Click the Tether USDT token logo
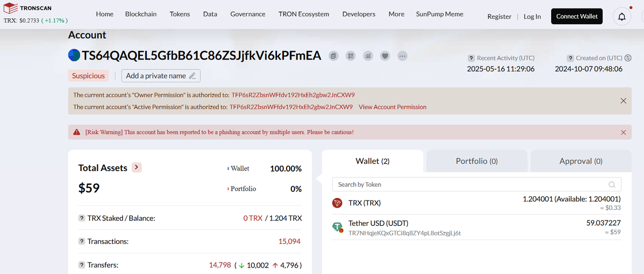The image size is (644, 274). pyautogui.click(x=338, y=227)
